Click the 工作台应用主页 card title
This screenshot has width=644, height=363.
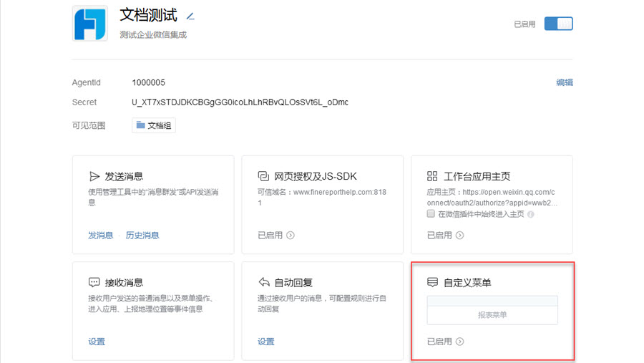477,176
